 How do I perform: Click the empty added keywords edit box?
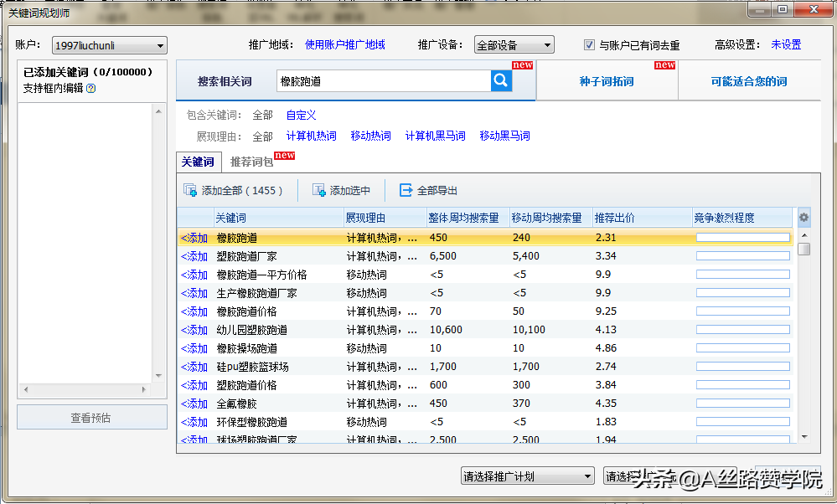[x=85, y=243]
